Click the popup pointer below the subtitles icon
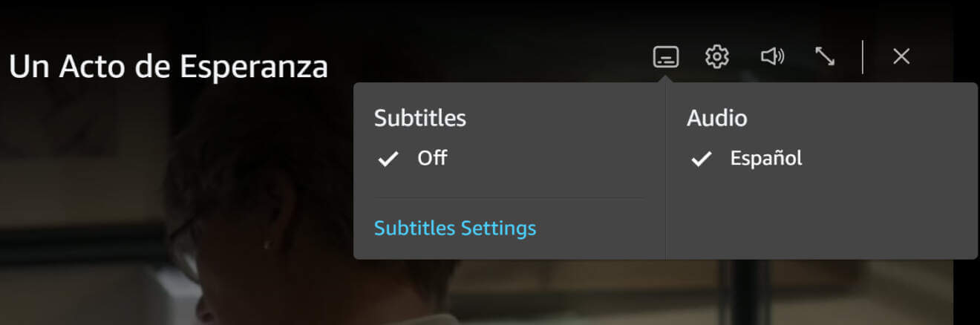 click(x=666, y=78)
